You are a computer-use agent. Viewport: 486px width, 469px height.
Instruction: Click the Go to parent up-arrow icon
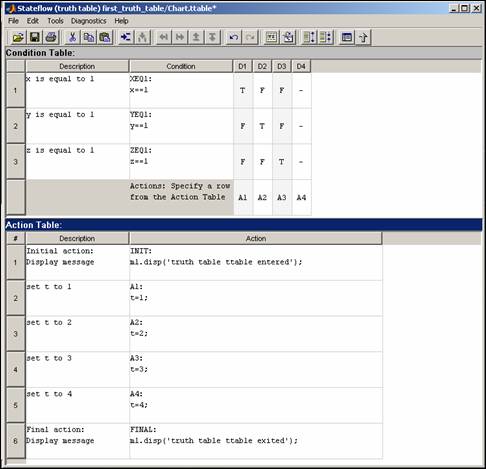tap(363, 37)
